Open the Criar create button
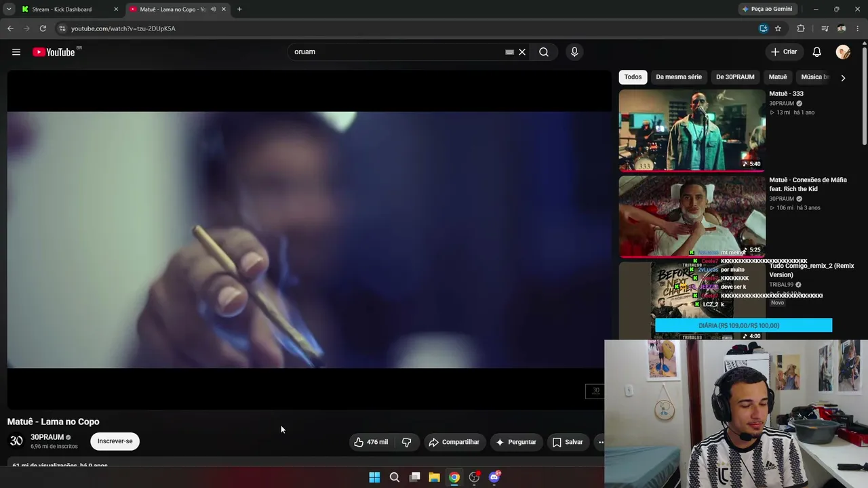The width and height of the screenshot is (868, 488). (784, 52)
